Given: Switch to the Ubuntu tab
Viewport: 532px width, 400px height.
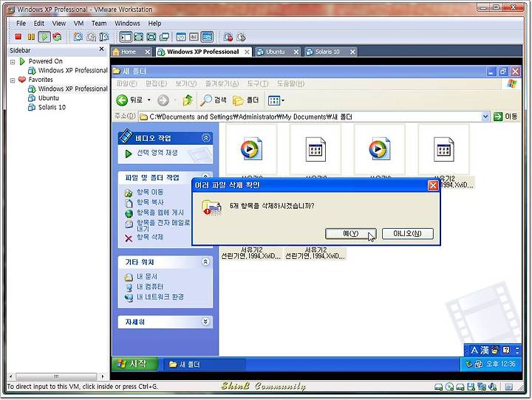Looking at the screenshot, I should (x=275, y=52).
